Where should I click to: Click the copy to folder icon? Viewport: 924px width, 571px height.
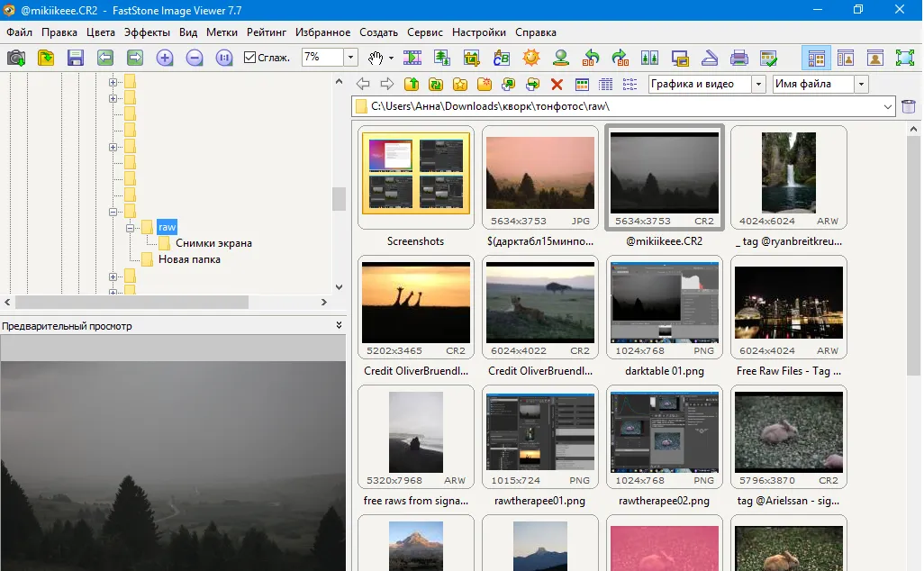pyautogui.click(x=508, y=85)
